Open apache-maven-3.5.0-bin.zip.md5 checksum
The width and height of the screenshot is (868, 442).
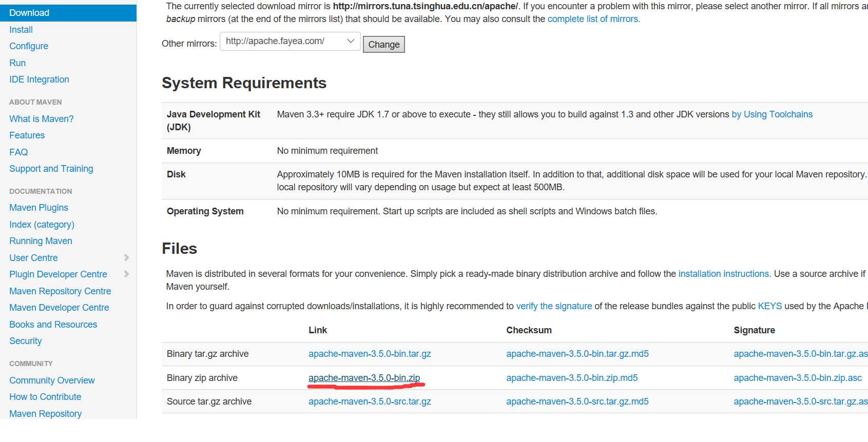[572, 378]
